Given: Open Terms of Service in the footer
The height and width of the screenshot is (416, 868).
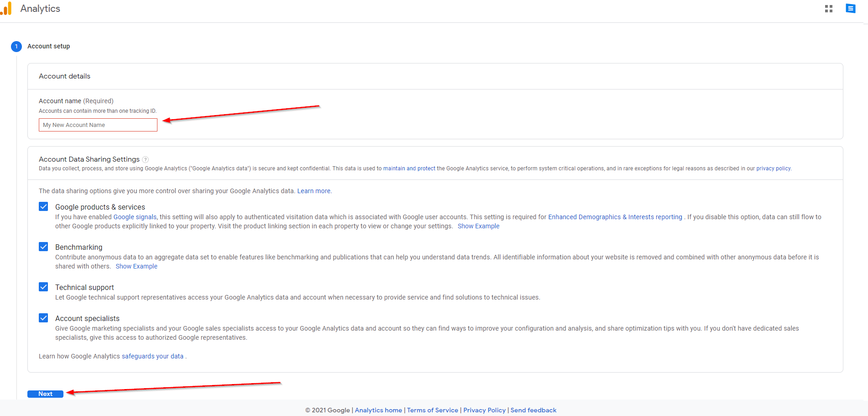Looking at the screenshot, I should [x=432, y=410].
